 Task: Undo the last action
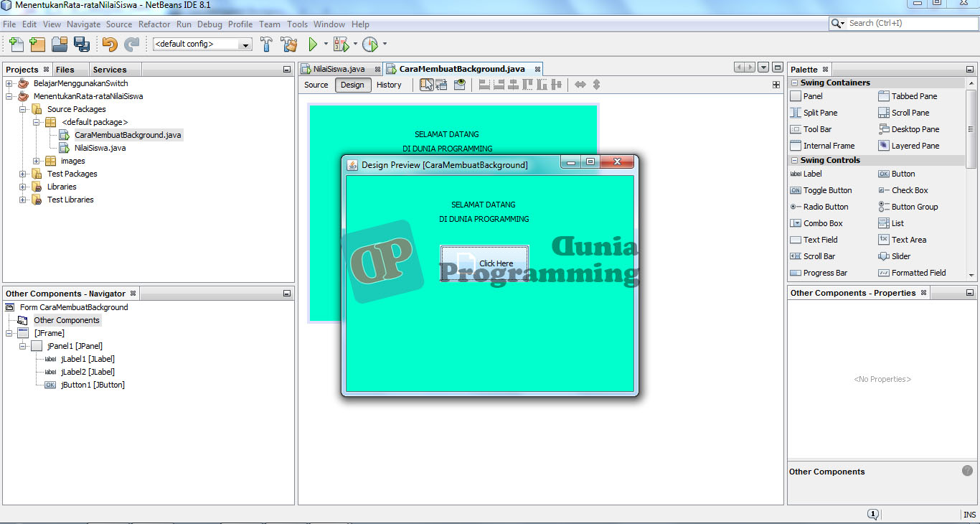[x=109, y=44]
